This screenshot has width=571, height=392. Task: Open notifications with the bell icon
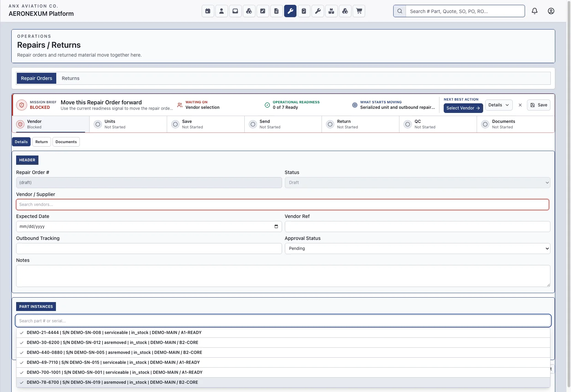click(x=535, y=11)
